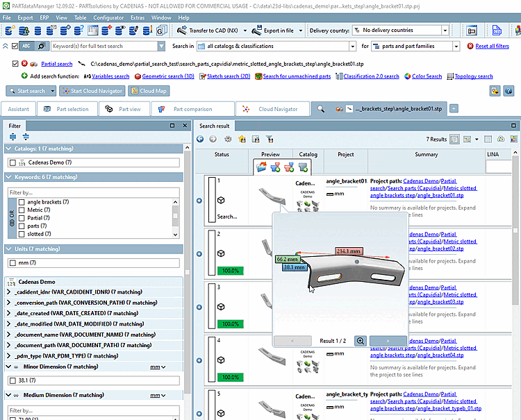Enable the Cadenas Demo catalog checkbox
This screenshot has width=521, height=420.
coord(13,162)
